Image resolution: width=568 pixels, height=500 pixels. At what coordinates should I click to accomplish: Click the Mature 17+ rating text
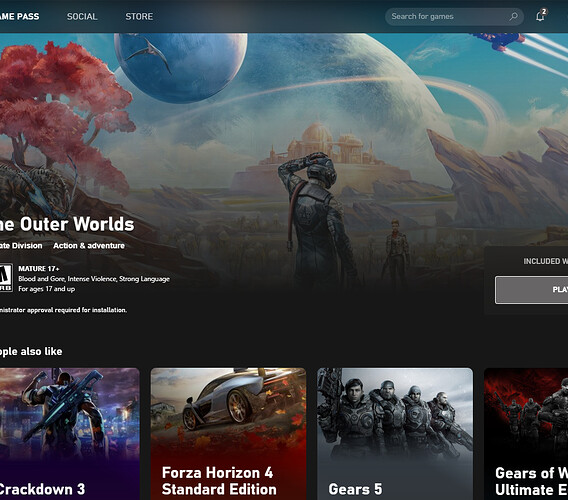(39, 268)
